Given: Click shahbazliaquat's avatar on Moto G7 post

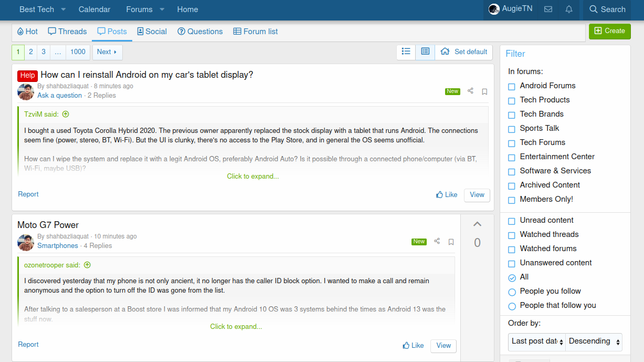Looking at the screenshot, I should pos(26,242).
